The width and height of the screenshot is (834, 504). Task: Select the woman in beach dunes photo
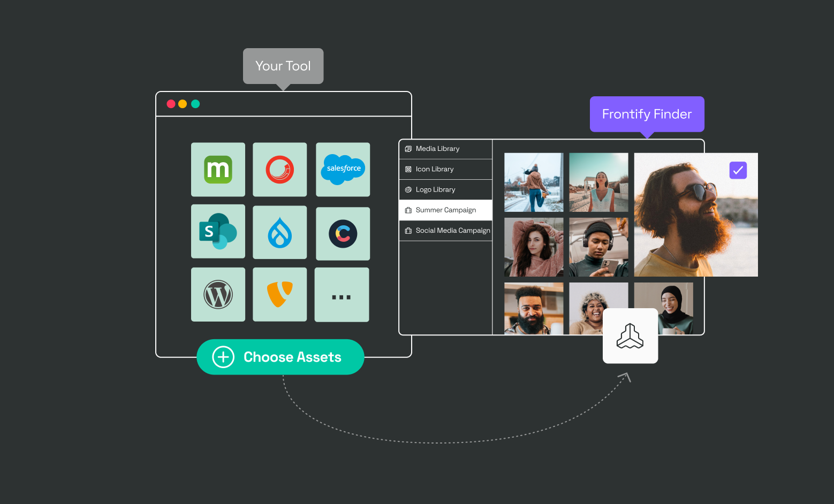coord(598,182)
